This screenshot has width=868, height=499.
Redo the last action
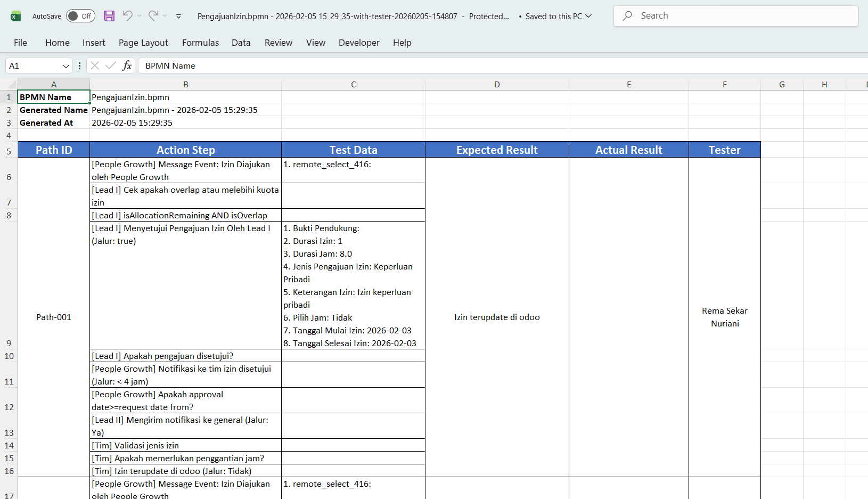point(153,16)
